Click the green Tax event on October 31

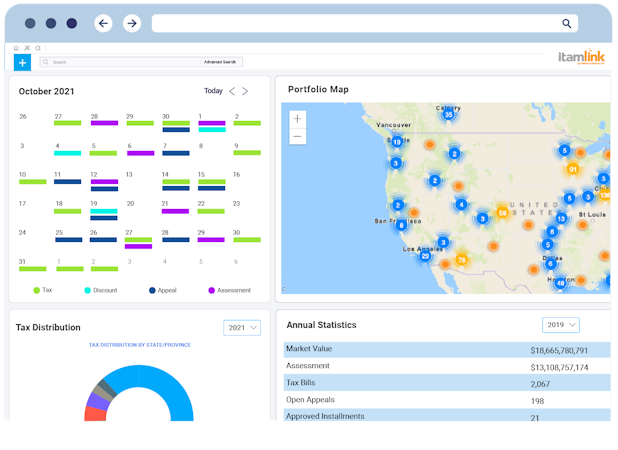point(33,269)
